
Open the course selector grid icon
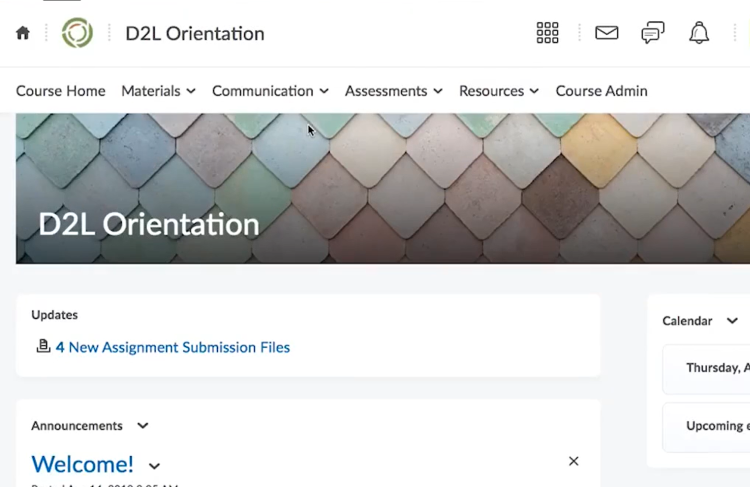coord(548,33)
